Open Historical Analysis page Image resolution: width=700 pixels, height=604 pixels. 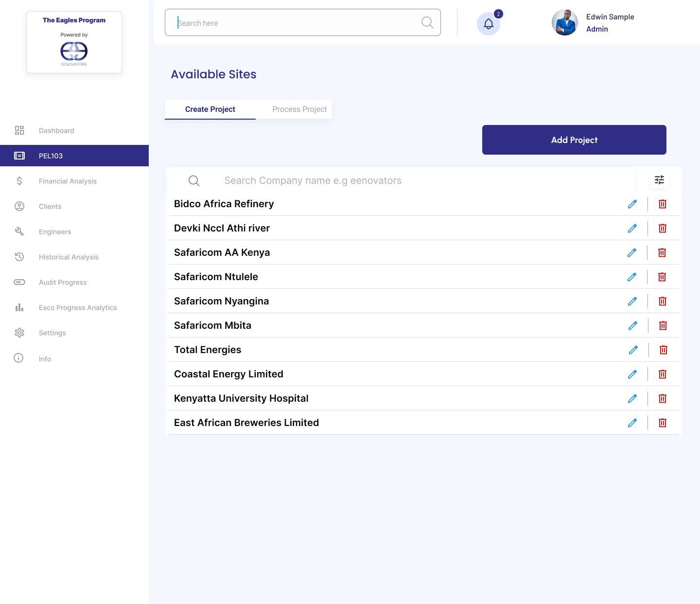pos(74,257)
